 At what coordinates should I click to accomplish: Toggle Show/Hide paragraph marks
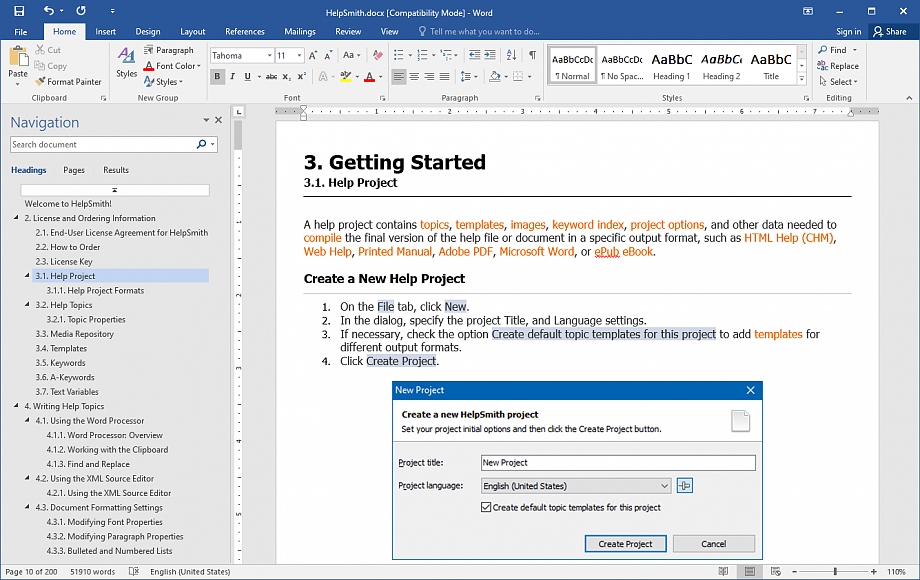coord(532,56)
